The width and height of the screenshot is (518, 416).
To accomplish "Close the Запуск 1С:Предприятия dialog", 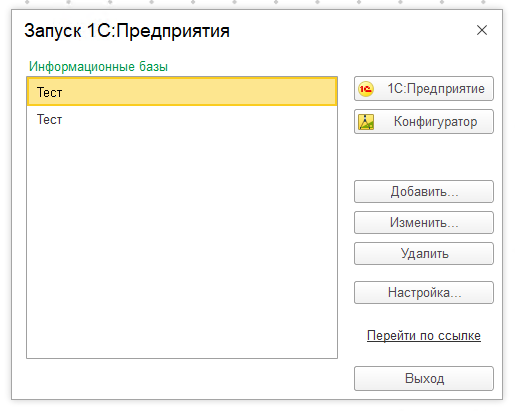I will pos(482,30).
